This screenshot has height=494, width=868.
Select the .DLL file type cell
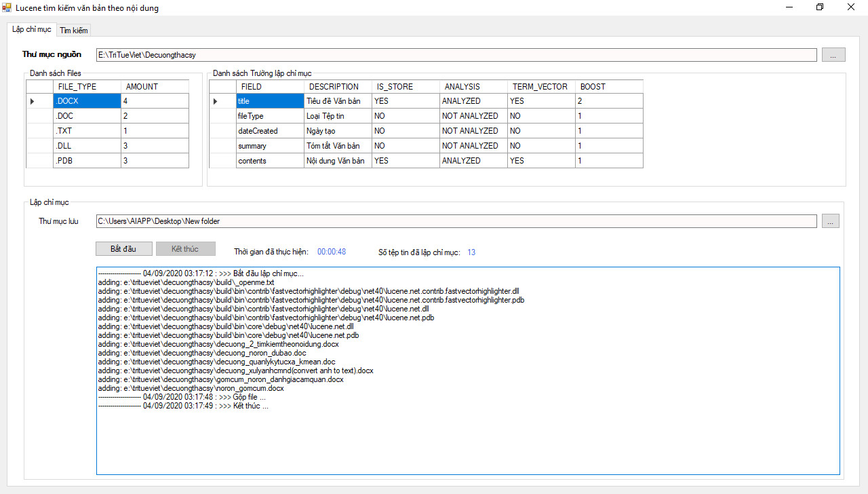(x=87, y=146)
